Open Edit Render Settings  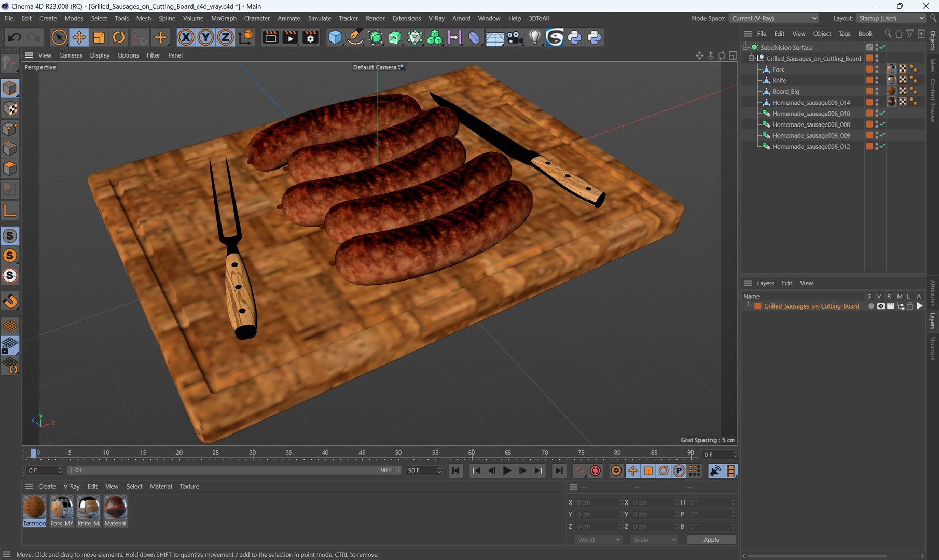[310, 37]
